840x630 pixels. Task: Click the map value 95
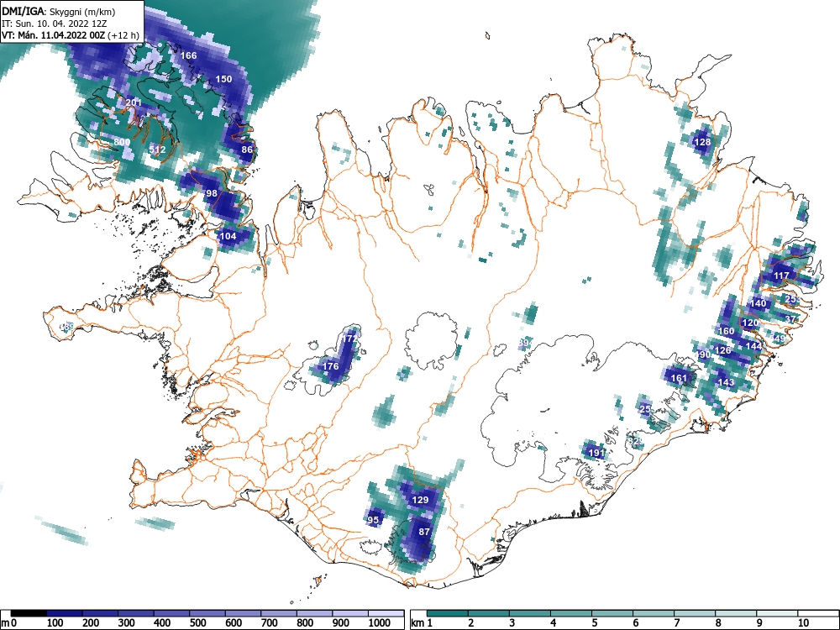[x=374, y=519]
